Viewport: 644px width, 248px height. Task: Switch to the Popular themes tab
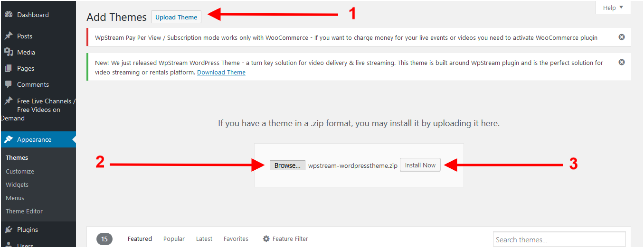point(174,239)
